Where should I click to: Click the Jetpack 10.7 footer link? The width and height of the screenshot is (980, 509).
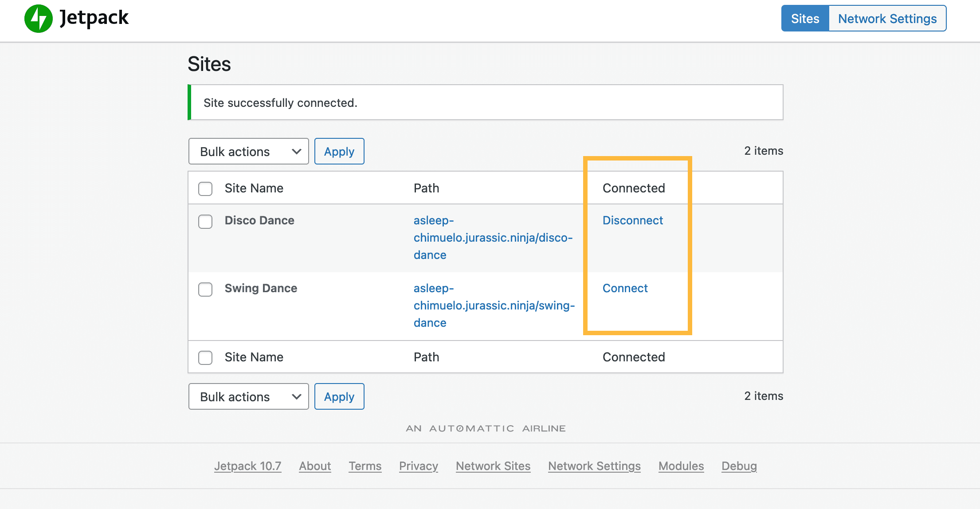tap(247, 466)
